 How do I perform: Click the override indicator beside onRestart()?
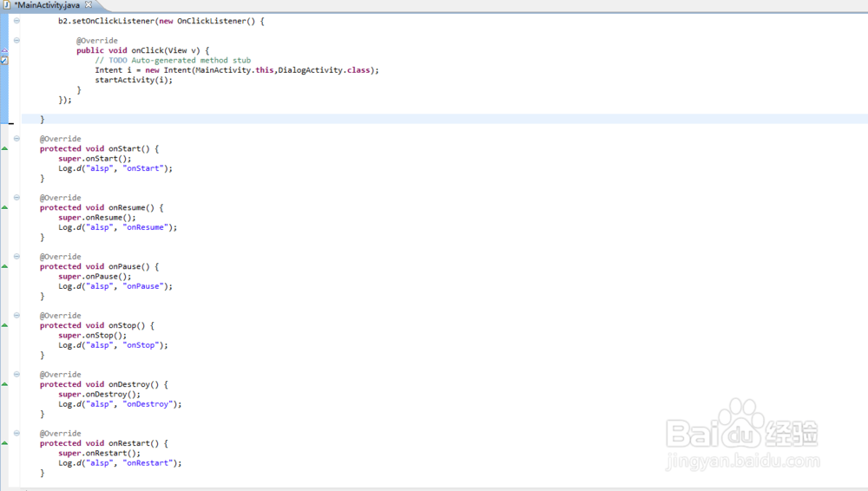click(x=4, y=443)
